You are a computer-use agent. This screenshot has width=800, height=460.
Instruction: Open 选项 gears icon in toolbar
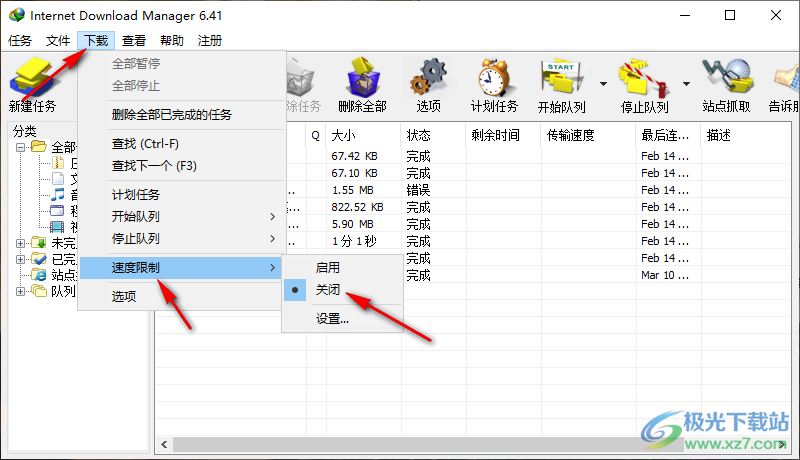point(428,76)
